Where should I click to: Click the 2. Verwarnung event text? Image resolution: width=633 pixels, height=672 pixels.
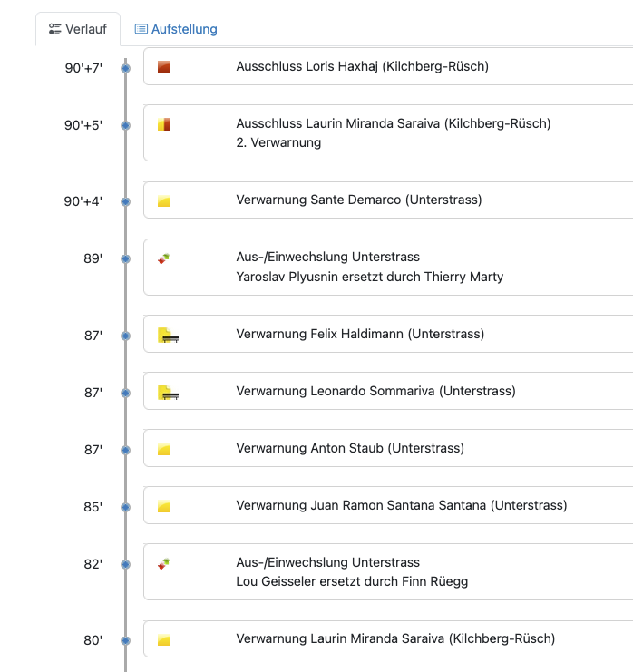coord(278,142)
